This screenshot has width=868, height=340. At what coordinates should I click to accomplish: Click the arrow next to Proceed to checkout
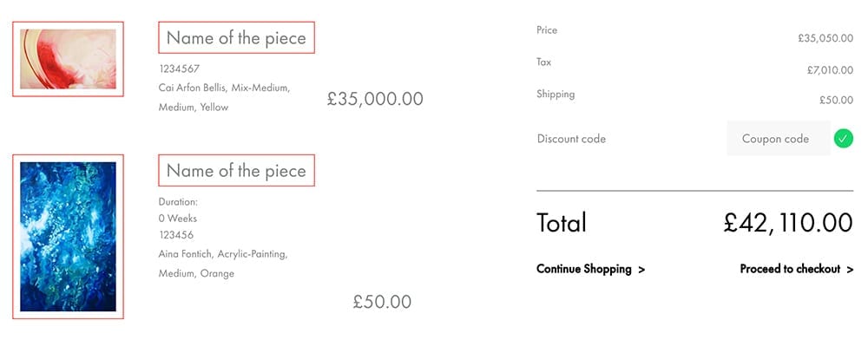tap(849, 270)
